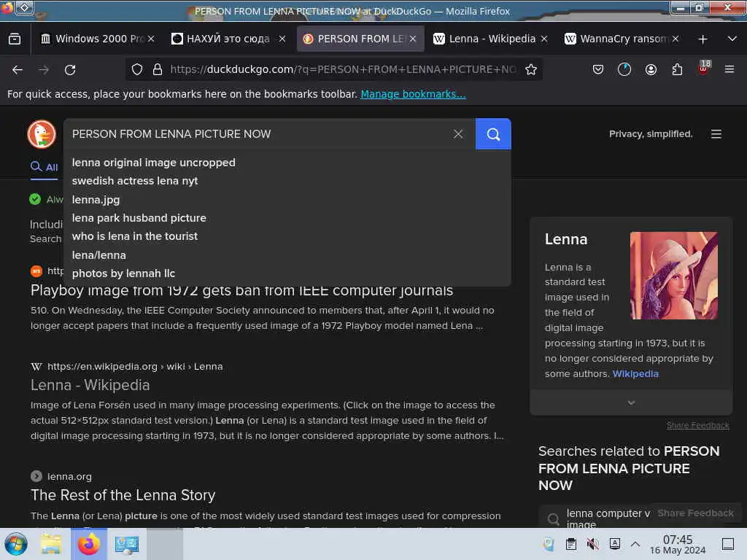The height and width of the screenshot is (560, 747).
Task: Close the WannaCry ransomware tab
Action: coord(675,39)
